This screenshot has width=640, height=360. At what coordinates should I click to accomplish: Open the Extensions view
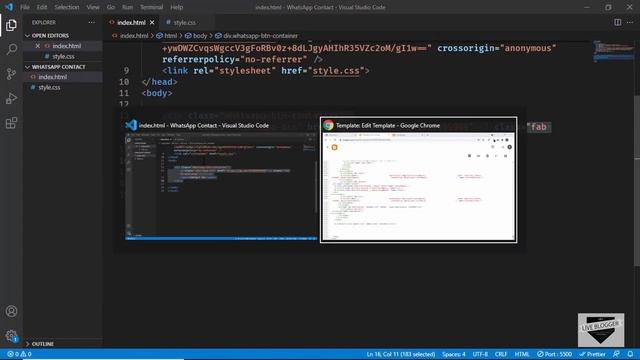(11, 123)
